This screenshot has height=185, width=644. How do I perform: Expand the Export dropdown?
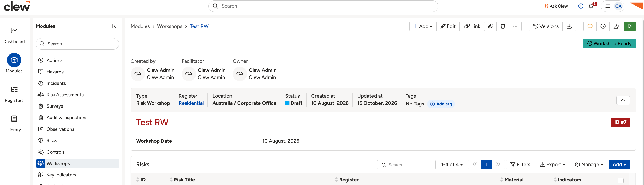(x=553, y=165)
